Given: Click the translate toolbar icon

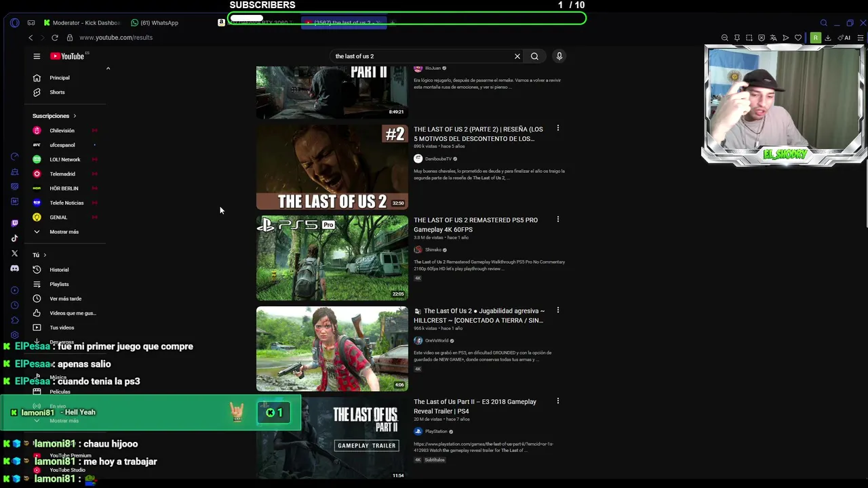Looking at the screenshot, I should point(773,38).
